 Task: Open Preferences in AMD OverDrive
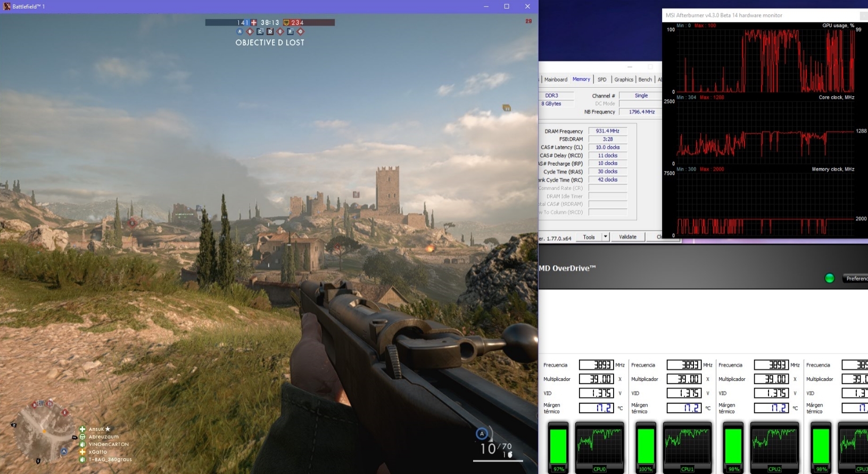(855, 279)
